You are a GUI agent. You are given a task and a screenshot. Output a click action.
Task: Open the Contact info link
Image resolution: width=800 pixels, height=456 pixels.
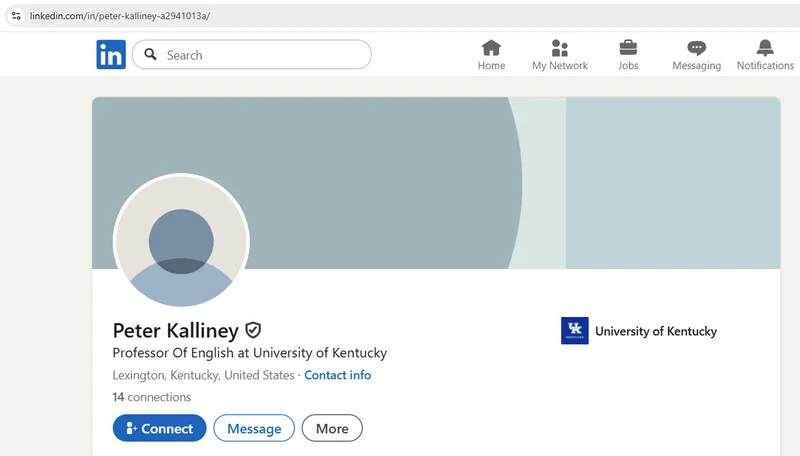(x=338, y=375)
